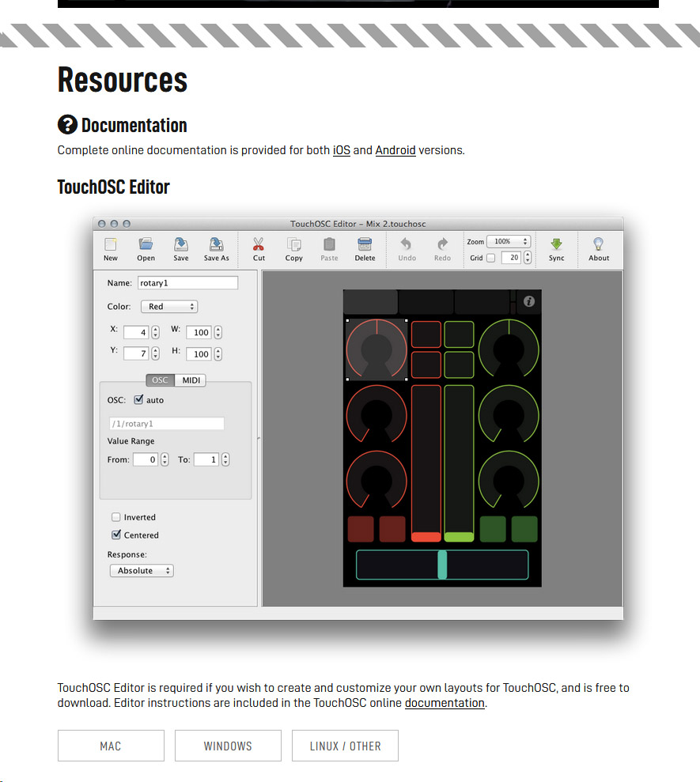
Task: Click the X position stepper
Action: coord(155,332)
